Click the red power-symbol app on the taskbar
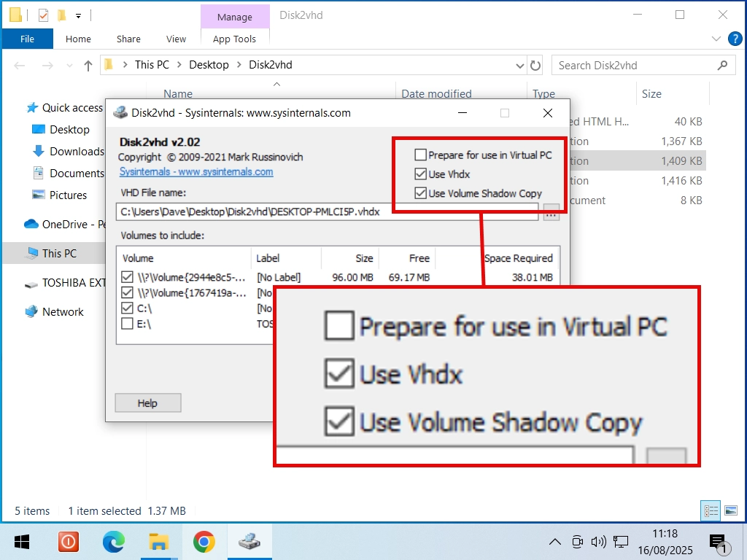The image size is (747, 560). coord(68,542)
